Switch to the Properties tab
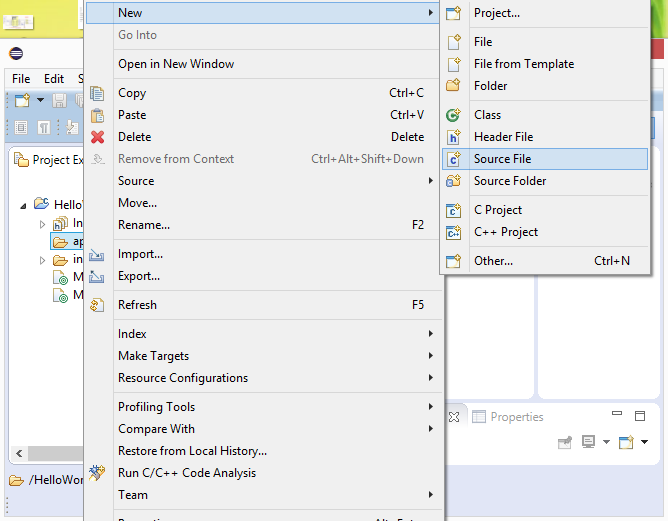This screenshot has width=668, height=521. tap(516, 417)
